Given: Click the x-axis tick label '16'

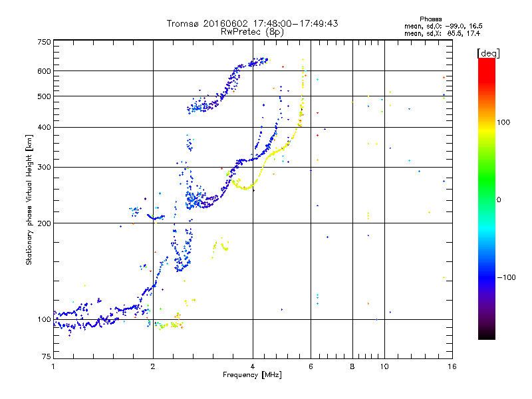Looking at the screenshot, I should (452, 366).
